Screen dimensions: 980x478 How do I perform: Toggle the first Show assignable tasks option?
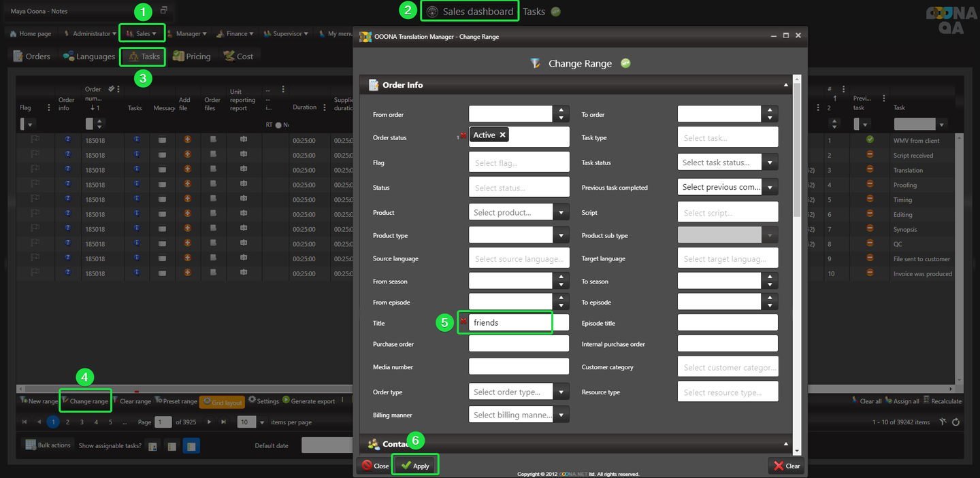click(152, 446)
